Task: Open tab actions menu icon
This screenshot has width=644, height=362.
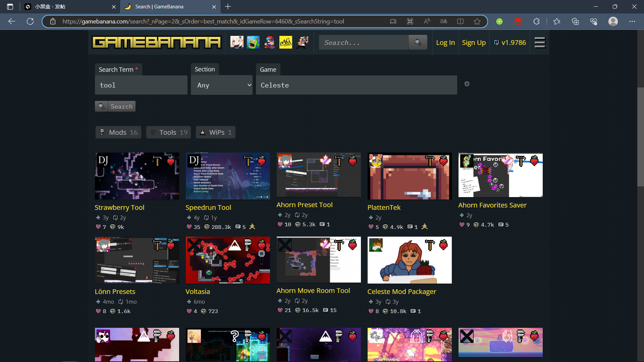Action: 10,7
